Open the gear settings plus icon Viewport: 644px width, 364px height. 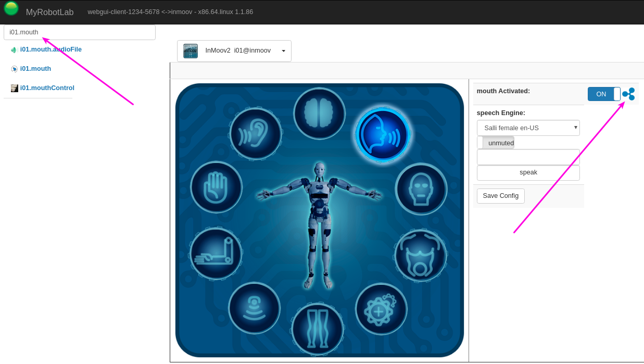click(x=381, y=309)
